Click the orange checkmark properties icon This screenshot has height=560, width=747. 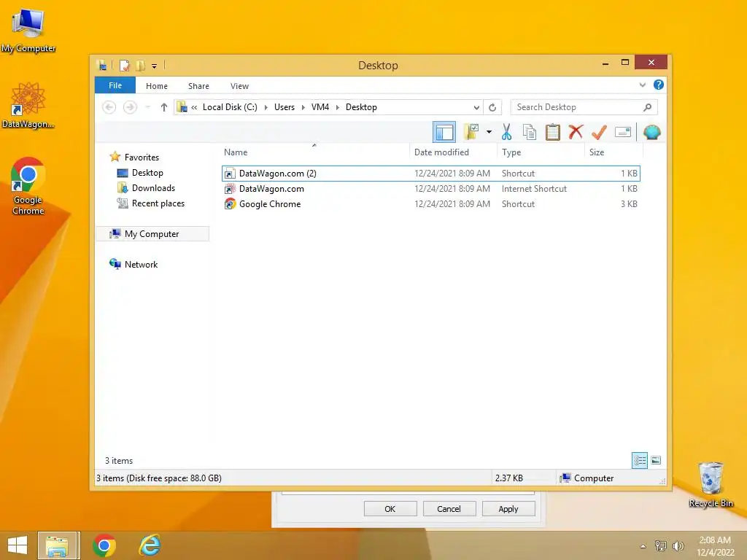[x=599, y=132]
